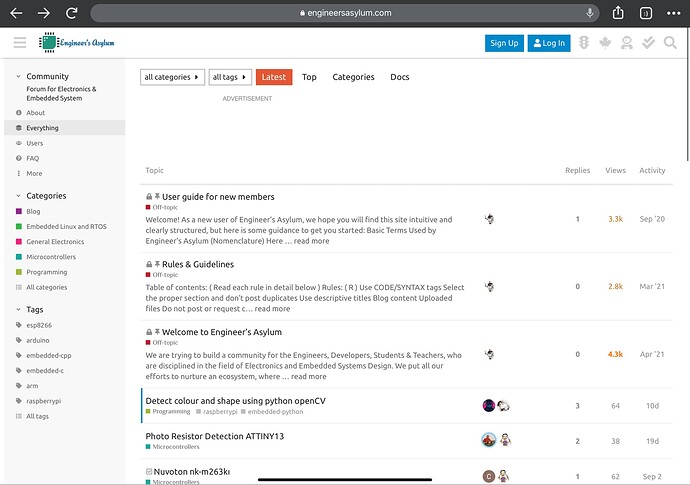Go forward with the browser forward arrow
The image size is (690, 485).
pos(44,13)
